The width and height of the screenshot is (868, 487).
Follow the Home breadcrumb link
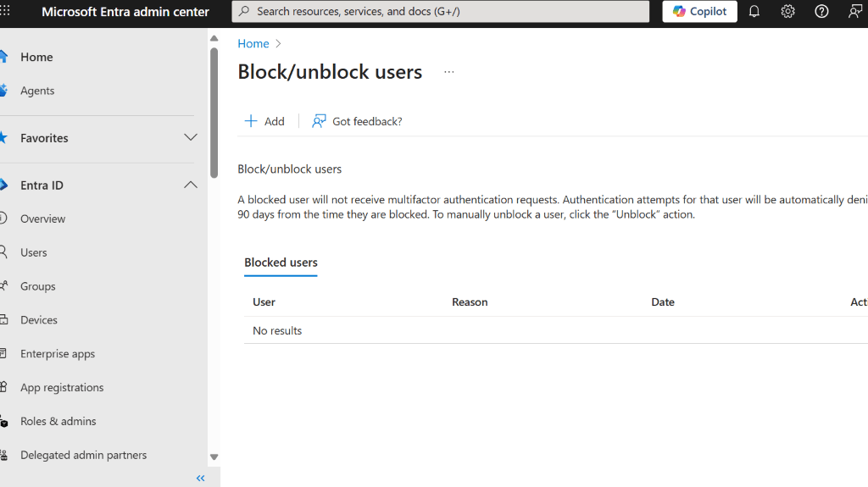(253, 44)
